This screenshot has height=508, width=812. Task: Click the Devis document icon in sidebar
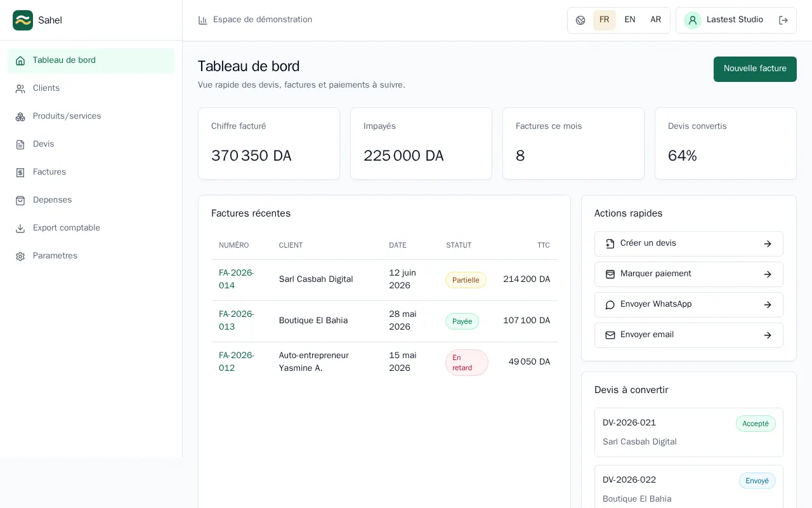point(20,145)
